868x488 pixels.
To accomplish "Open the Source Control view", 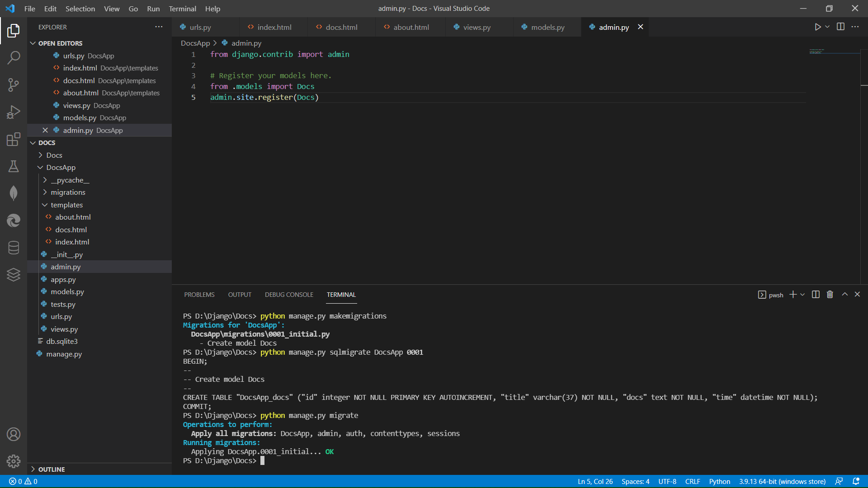I will (14, 84).
